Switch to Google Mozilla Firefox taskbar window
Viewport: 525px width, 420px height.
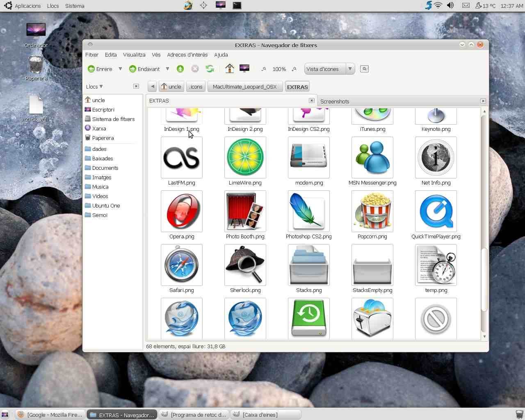50,415
